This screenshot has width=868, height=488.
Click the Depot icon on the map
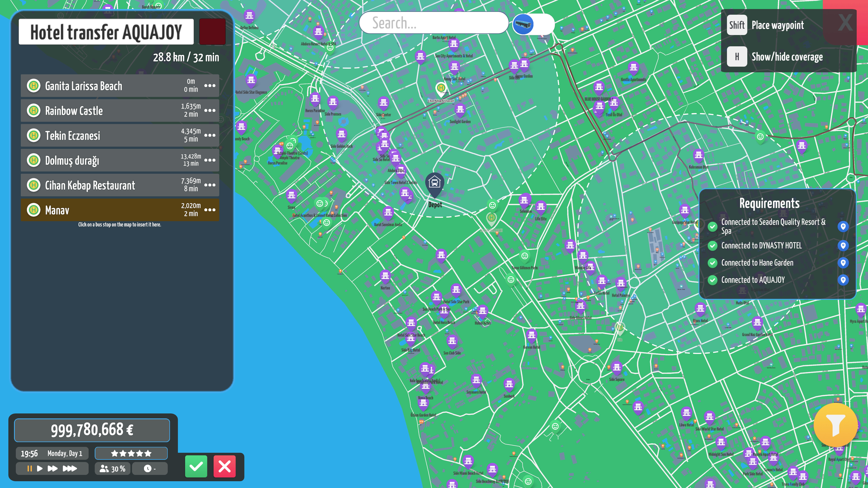(435, 184)
